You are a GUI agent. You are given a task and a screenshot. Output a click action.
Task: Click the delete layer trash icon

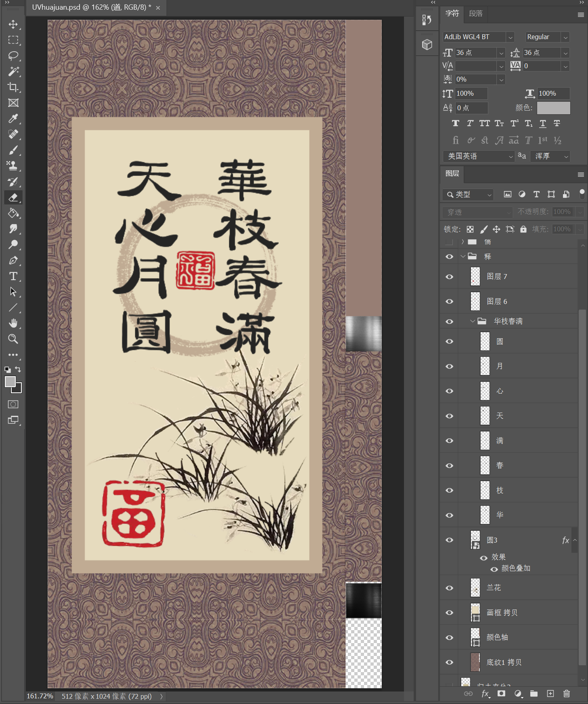coord(567,694)
